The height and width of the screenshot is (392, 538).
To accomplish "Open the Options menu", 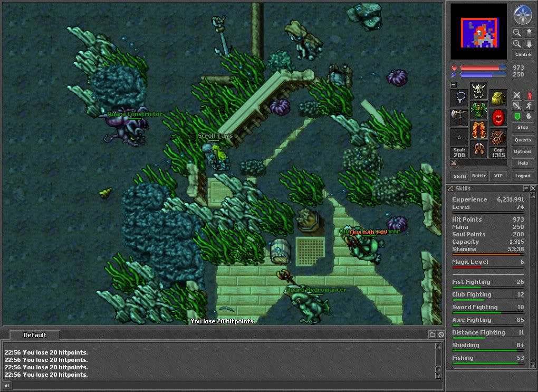I will click(523, 151).
